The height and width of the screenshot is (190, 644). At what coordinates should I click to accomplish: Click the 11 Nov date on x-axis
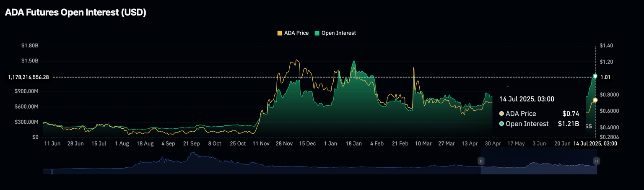[261, 143]
